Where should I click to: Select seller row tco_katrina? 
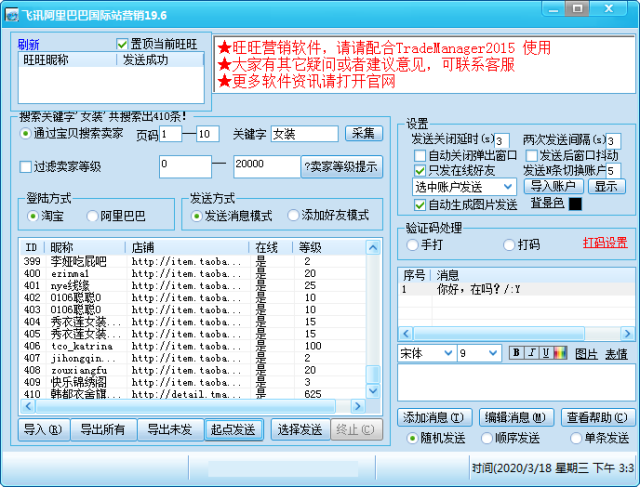[x=193, y=346]
